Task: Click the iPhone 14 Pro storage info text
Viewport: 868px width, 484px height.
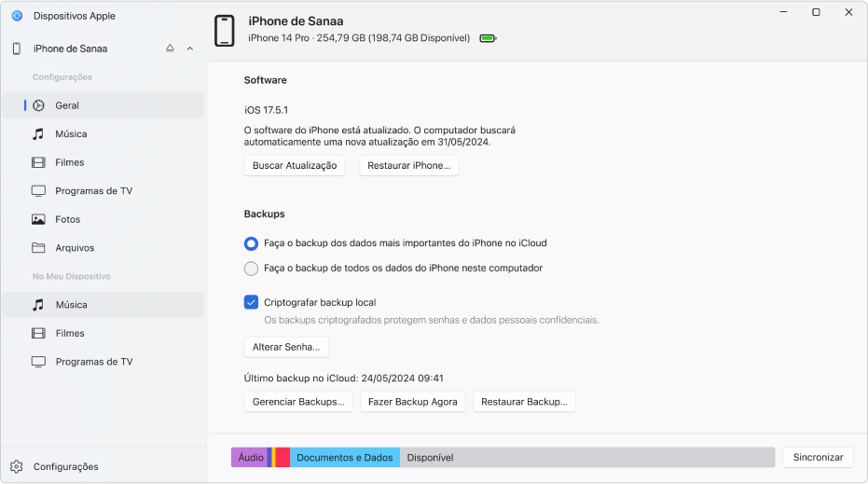Action: click(359, 38)
